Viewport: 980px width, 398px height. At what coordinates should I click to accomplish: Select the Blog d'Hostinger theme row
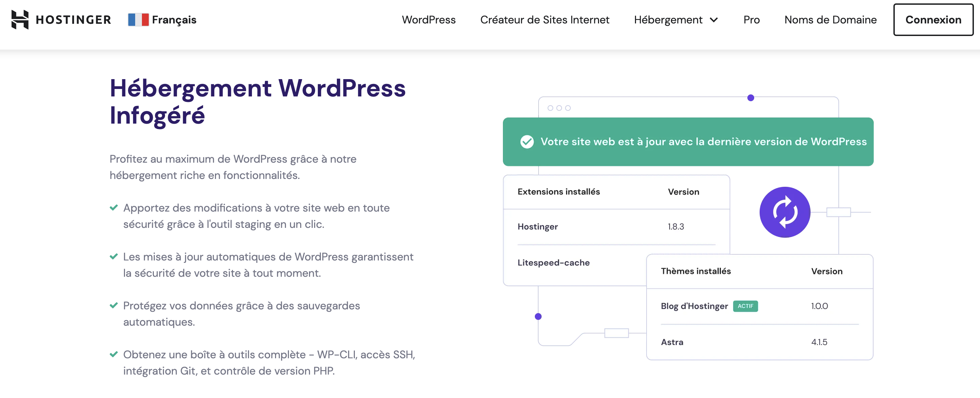point(759,306)
